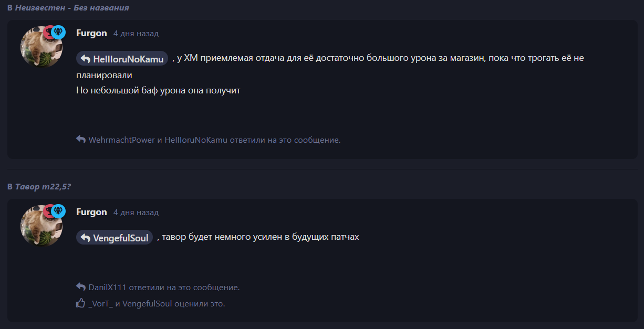
Task: Click the red badge on second Furgon avatar
Action: 49,211
